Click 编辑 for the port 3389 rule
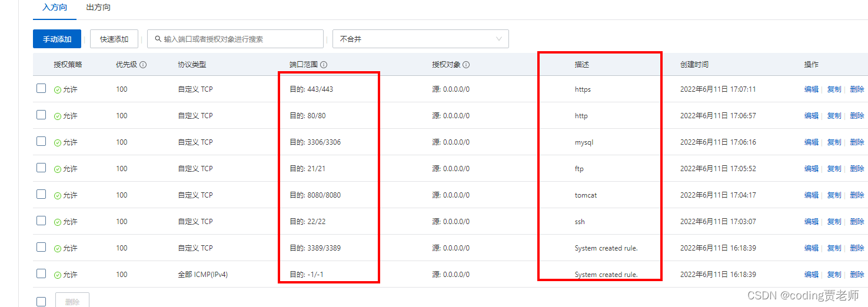The image size is (868, 307). tap(812, 248)
